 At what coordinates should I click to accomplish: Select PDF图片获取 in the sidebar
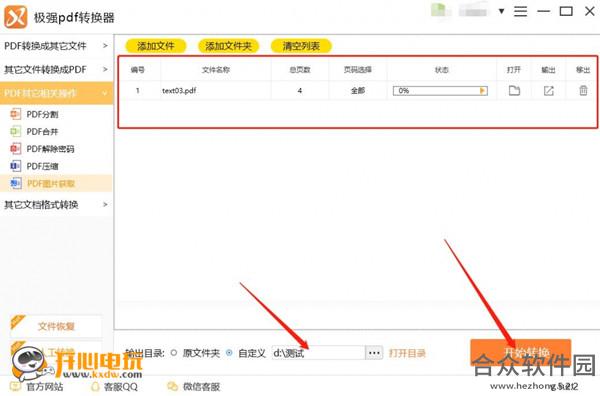[x=51, y=184]
